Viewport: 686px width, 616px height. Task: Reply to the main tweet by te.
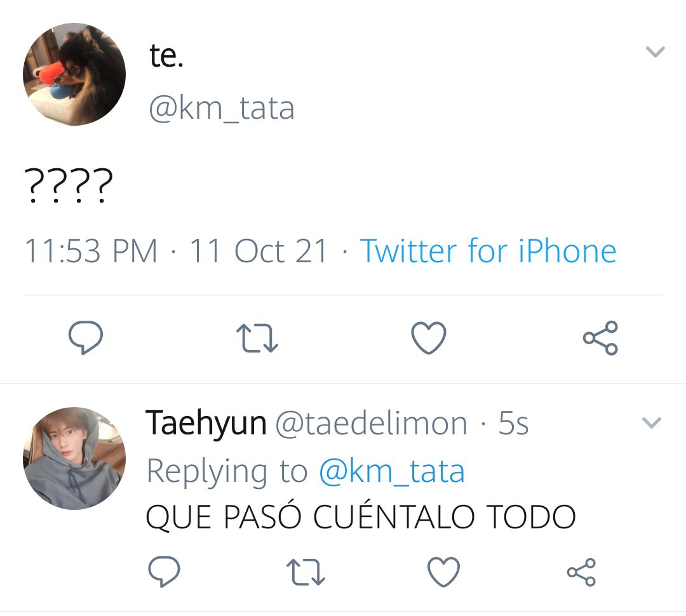(85, 337)
